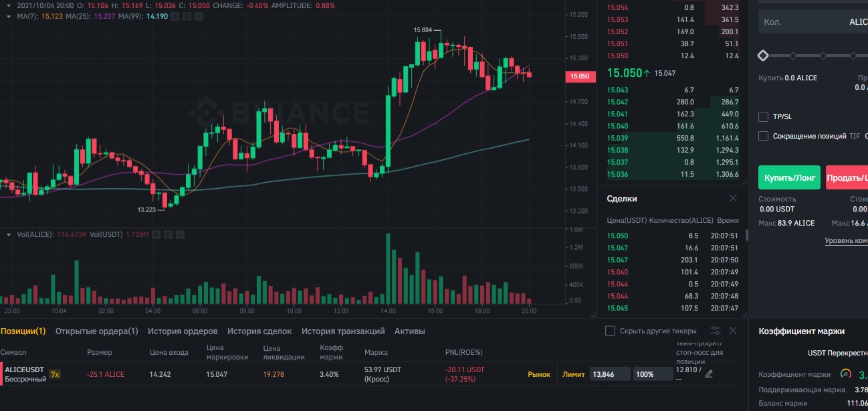The image size is (868, 411).
Task: Remove the Vol indicator from chart
Action: pyautogui.click(x=180, y=235)
